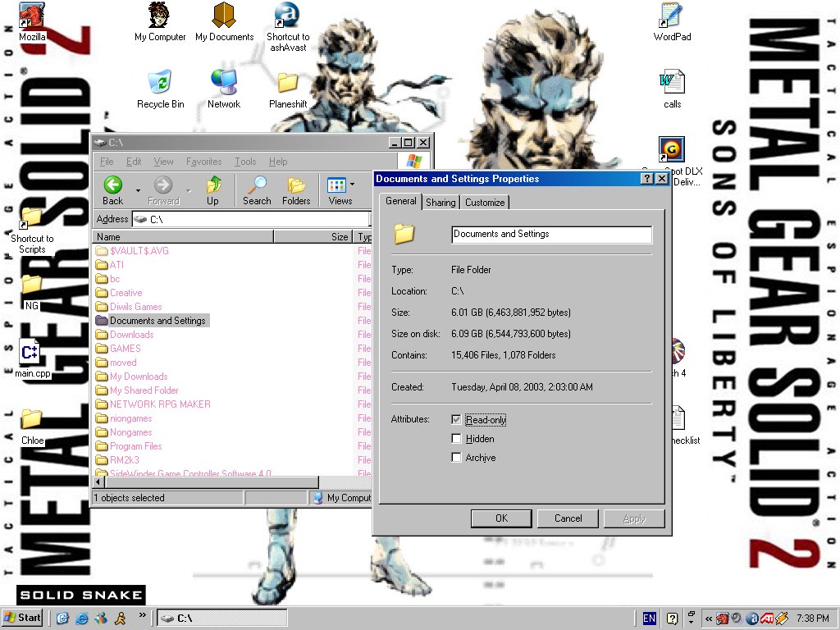Click the folder name text field
This screenshot has height=630, width=840.
tap(551, 235)
